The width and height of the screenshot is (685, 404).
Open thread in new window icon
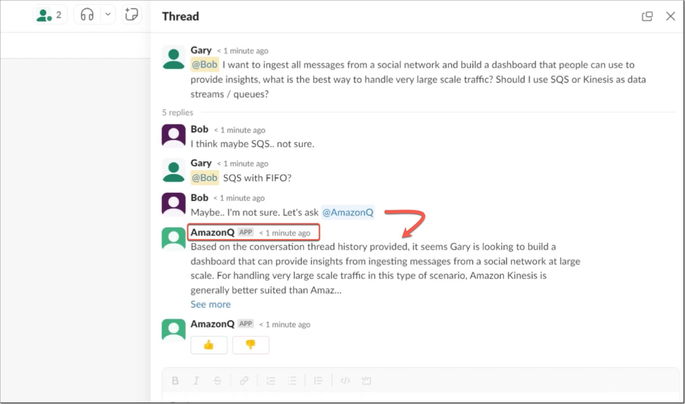647,17
